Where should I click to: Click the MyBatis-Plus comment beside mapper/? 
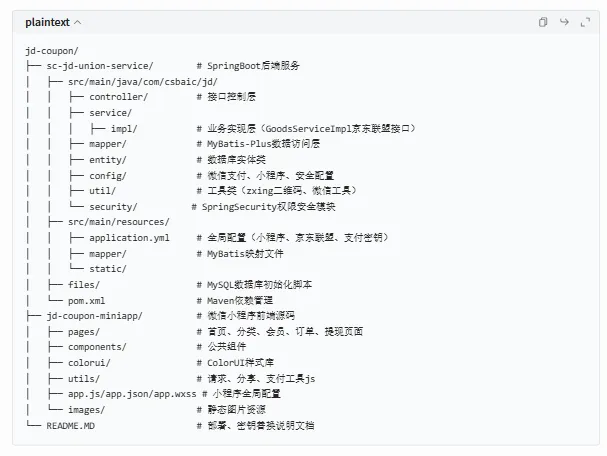click(x=263, y=144)
